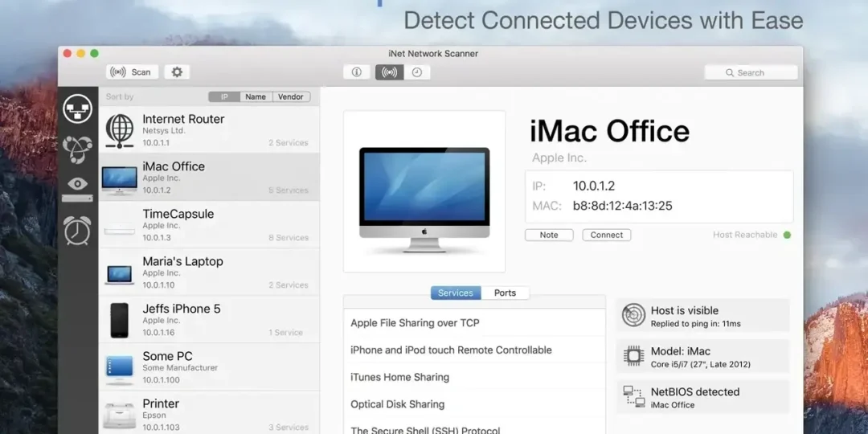Open settings with the gear icon
The image size is (868, 434).
tap(177, 72)
